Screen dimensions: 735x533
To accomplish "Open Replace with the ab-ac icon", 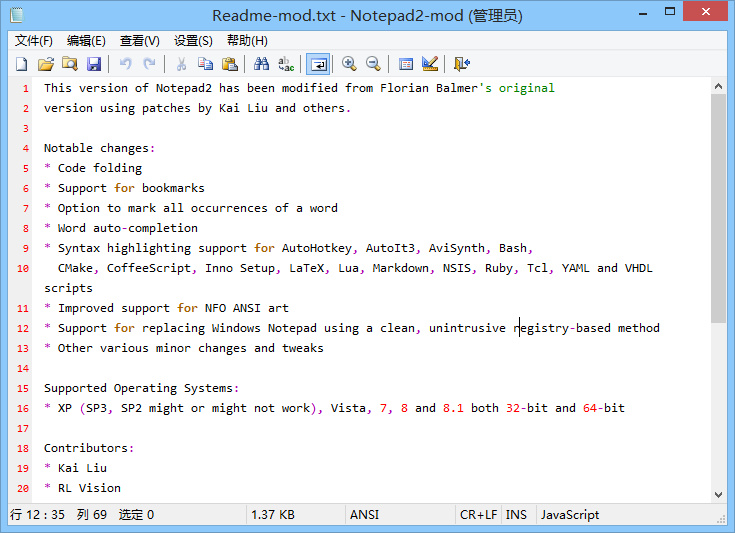I will pos(286,64).
